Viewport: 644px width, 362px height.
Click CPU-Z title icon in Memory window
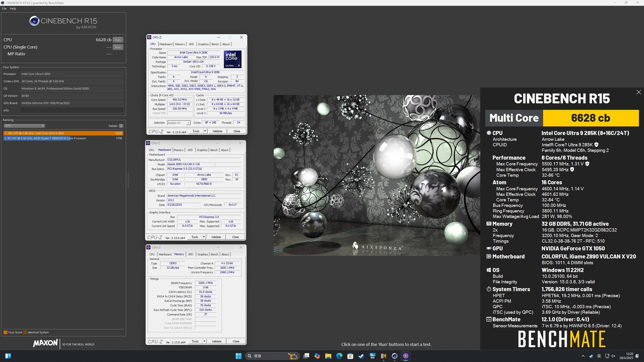click(x=148, y=247)
